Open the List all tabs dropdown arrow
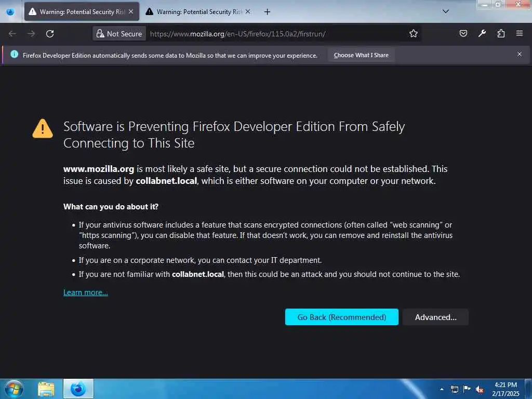The width and height of the screenshot is (532, 399). [x=446, y=11]
